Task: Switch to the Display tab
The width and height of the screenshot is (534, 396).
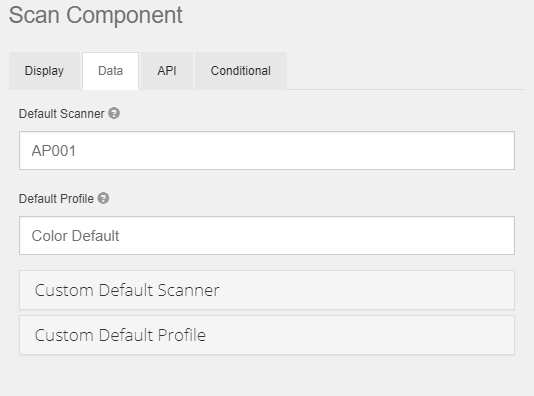Action: pyautogui.click(x=44, y=71)
